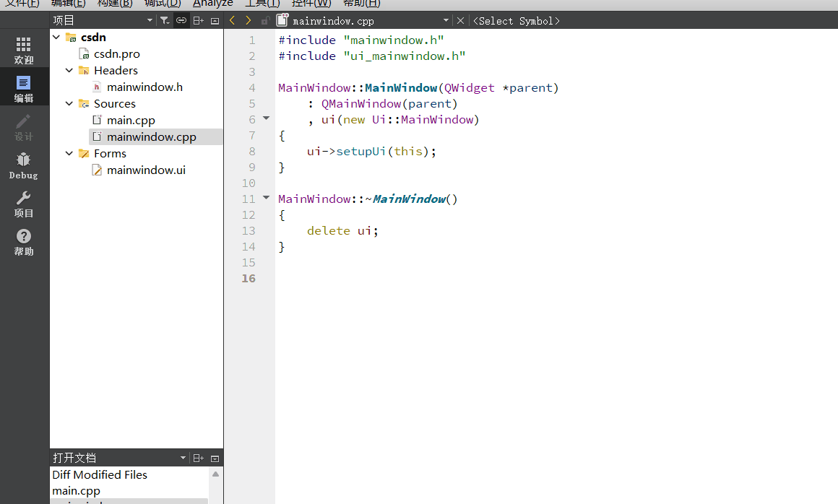Click the filter tree funnel icon
The height and width of the screenshot is (504, 838).
(x=165, y=21)
